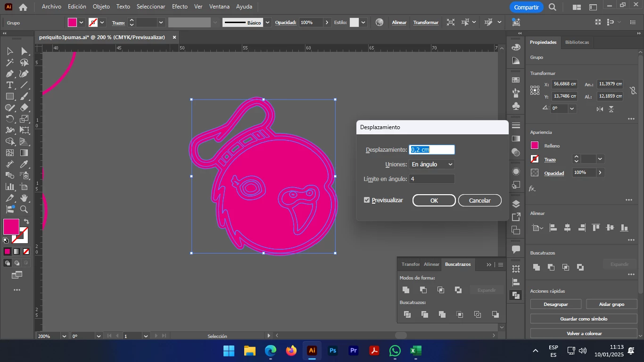The height and width of the screenshot is (362, 644).
Task: Select the Eraser tool
Action: (24, 107)
